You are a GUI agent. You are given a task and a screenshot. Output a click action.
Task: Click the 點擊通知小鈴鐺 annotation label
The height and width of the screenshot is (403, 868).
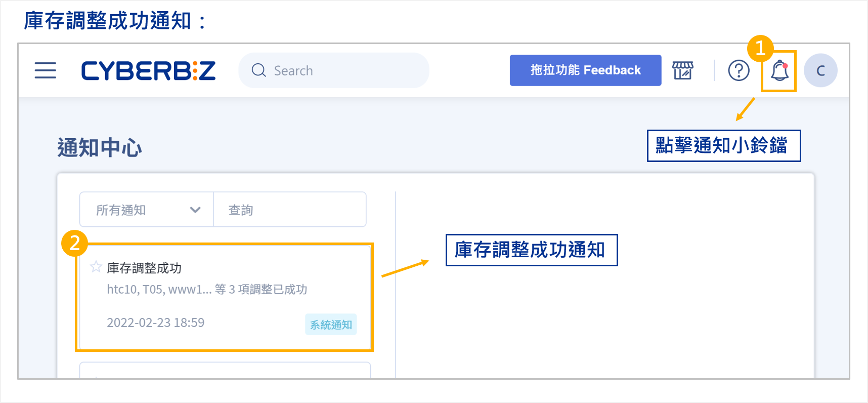click(723, 146)
